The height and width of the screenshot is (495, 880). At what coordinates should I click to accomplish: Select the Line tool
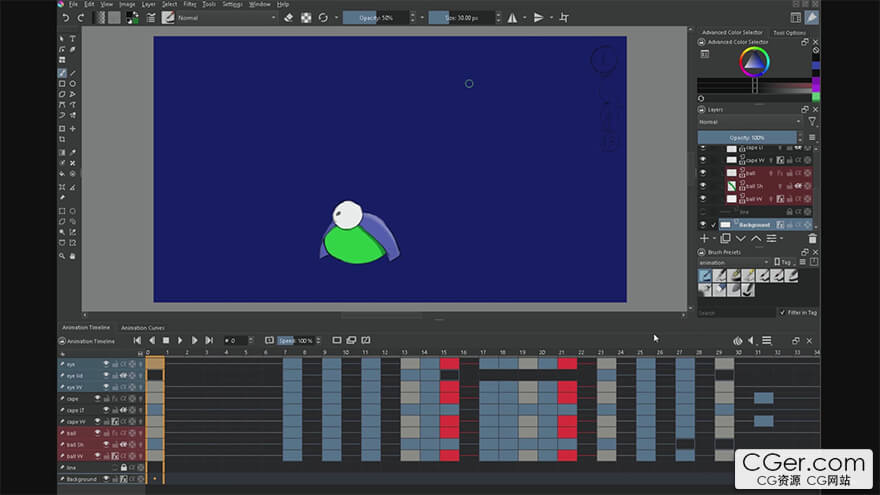(73, 73)
